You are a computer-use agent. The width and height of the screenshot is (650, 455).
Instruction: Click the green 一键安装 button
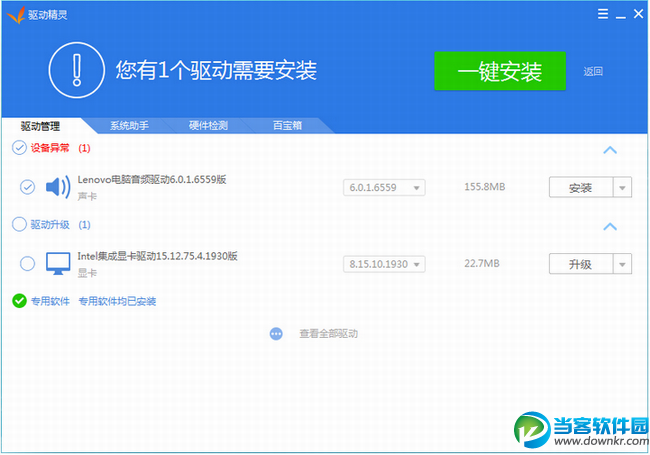click(x=500, y=71)
